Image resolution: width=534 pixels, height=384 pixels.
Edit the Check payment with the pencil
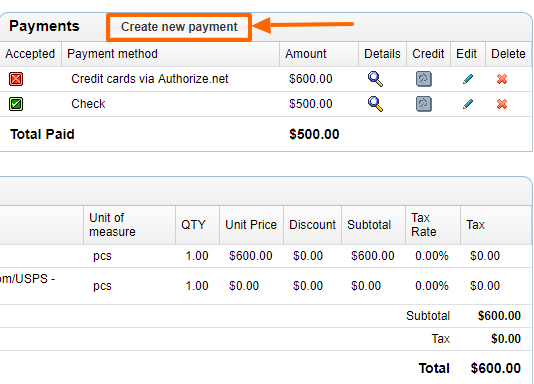point(468,104)
